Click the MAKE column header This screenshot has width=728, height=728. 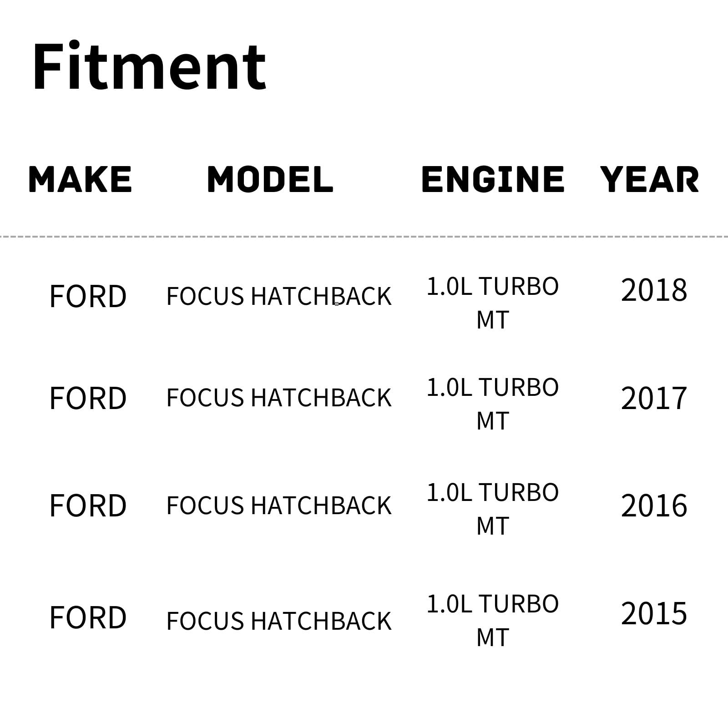coord(80,179)
